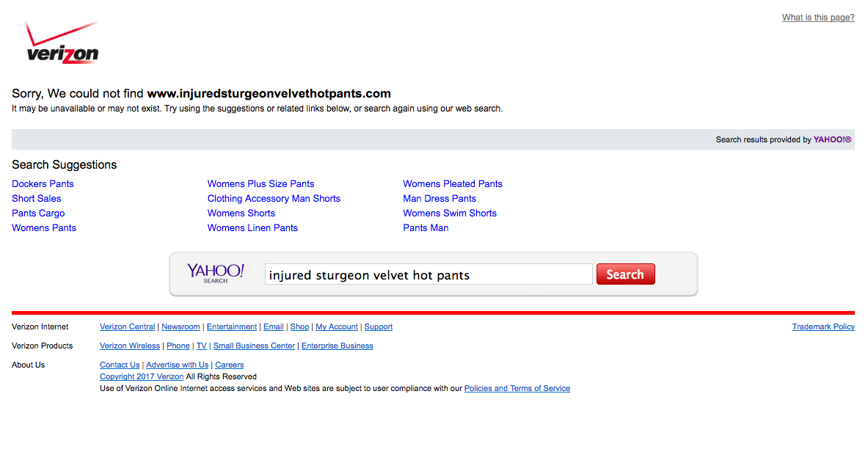Open the Phone products link
The width and height of the screenshot is (868, 460).
[x=178, y=346]
